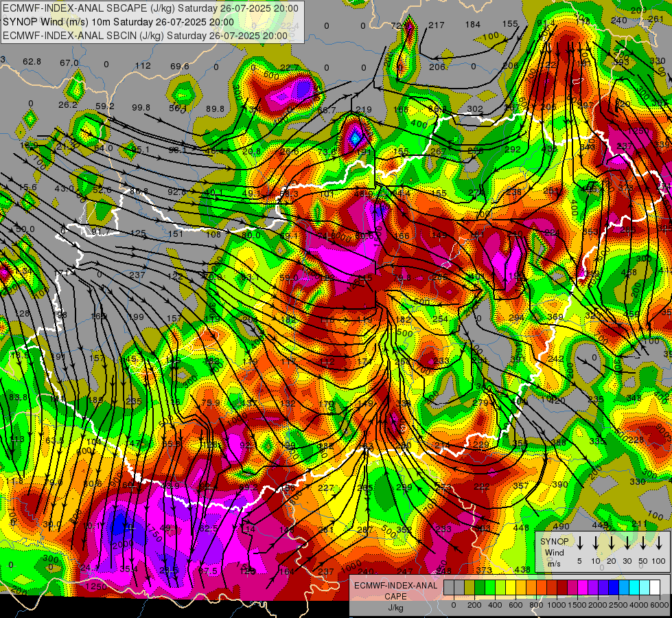The height and width of the screenshot is (618, 672).
Task: Click the 5 m/s wind arrow in legend
Action: click(580, 542)
